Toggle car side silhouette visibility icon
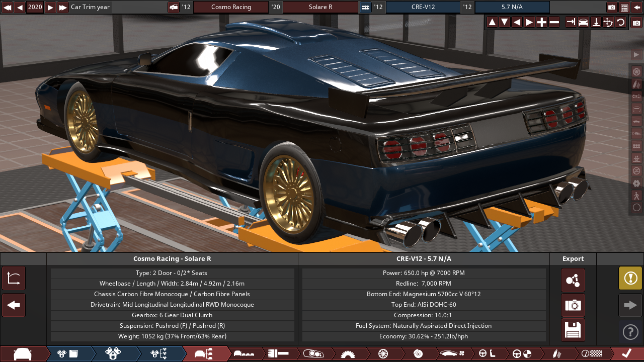The image size is (644, 362). pos(636,121)
